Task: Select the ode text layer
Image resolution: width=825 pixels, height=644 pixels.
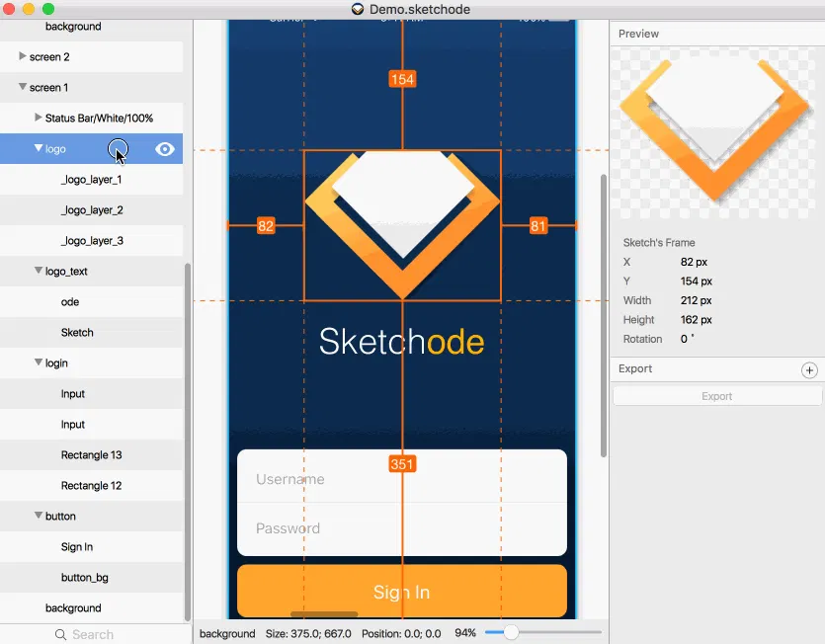Action: point(92,302)
